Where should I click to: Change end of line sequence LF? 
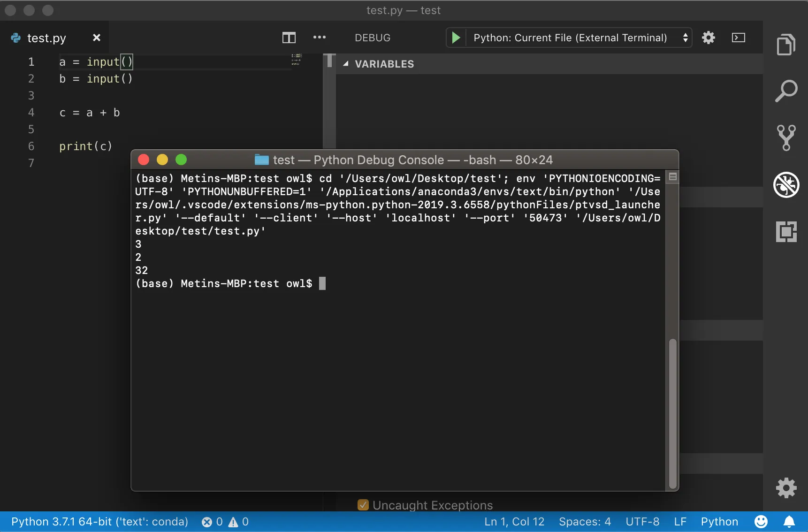point(680,522)
